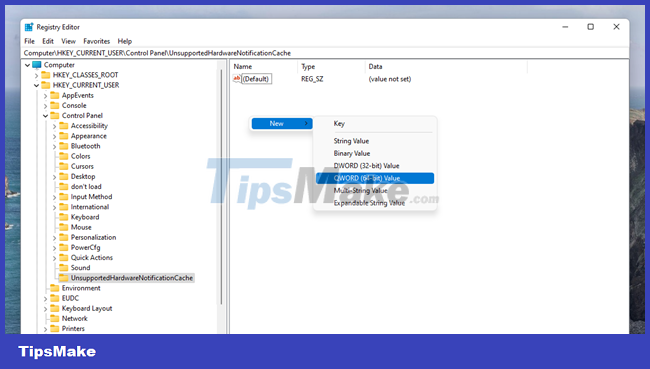Click the REG_SZ type cell
Viewport: 650px width, 369px height.
click(x=312, y=79)
